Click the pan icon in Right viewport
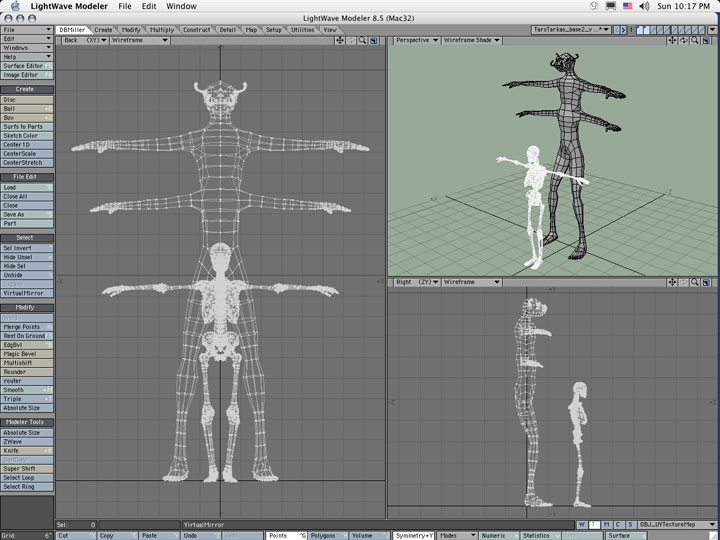The height and width of the screenshot is (540, 720). click(672, 282)
